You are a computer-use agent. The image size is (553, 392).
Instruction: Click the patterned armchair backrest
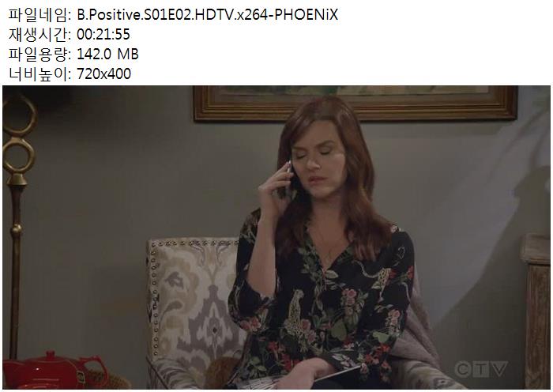190,300
